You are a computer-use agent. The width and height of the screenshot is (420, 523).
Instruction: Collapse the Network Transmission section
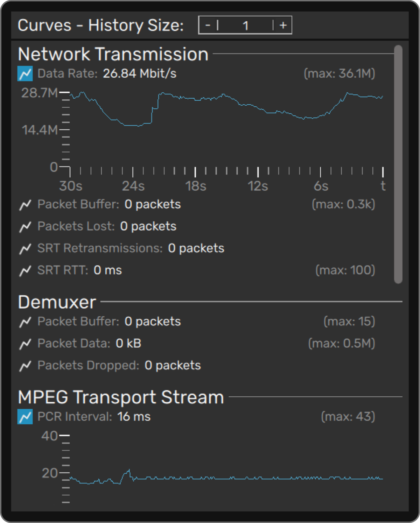coord(113,54)
